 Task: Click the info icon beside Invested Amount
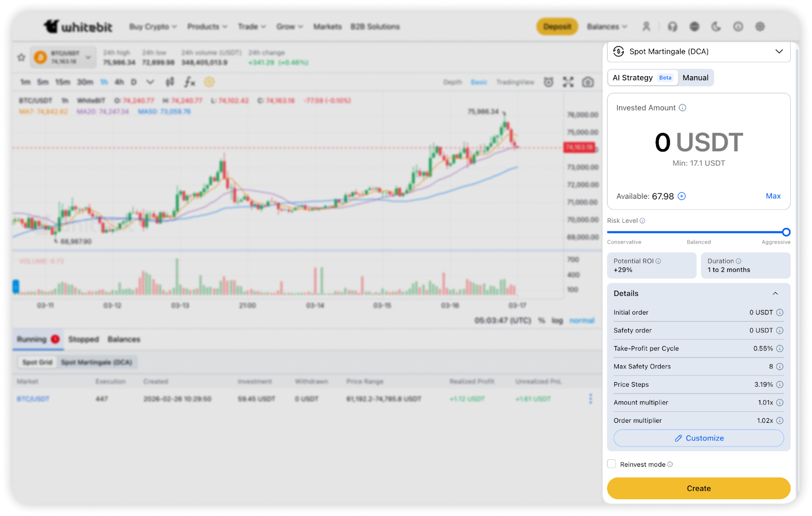[683, 108]
